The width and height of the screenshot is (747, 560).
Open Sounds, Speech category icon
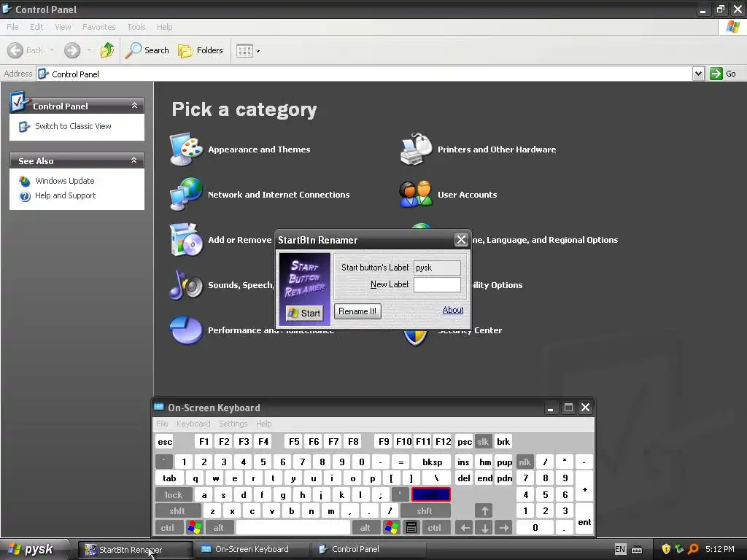click(x=186, y=284)
